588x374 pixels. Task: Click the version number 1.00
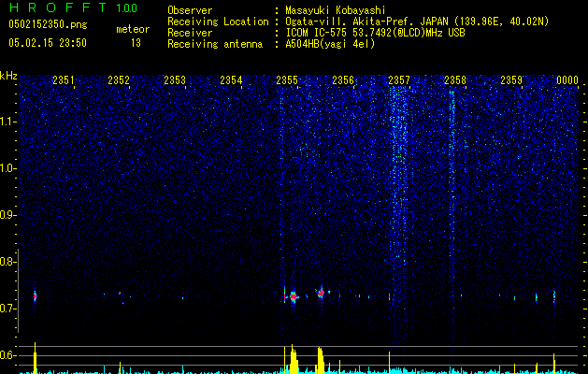[x=127, y=8]
